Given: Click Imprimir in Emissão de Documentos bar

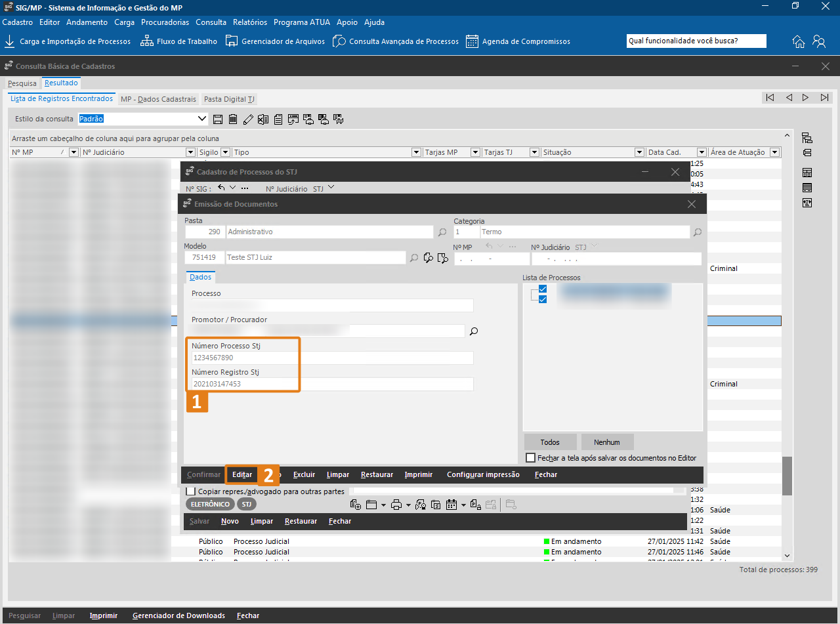Looking at the screenshot, I should [418, 474].
